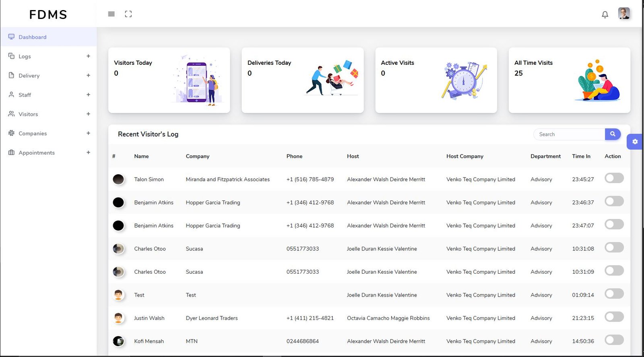Toggle action switch for 23:47:07 row
The height and width of the screenshot is (357, 644).
[x=614, y=224]
